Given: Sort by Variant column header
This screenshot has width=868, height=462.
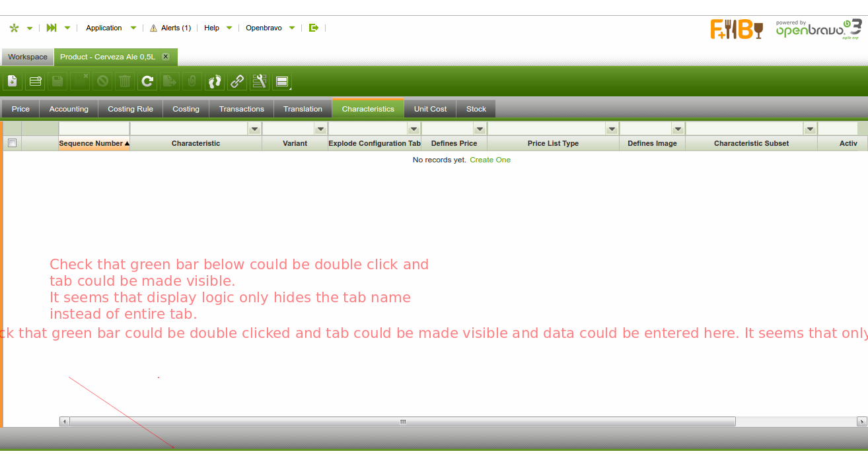Looking at the screenshot, I should 295,143.
